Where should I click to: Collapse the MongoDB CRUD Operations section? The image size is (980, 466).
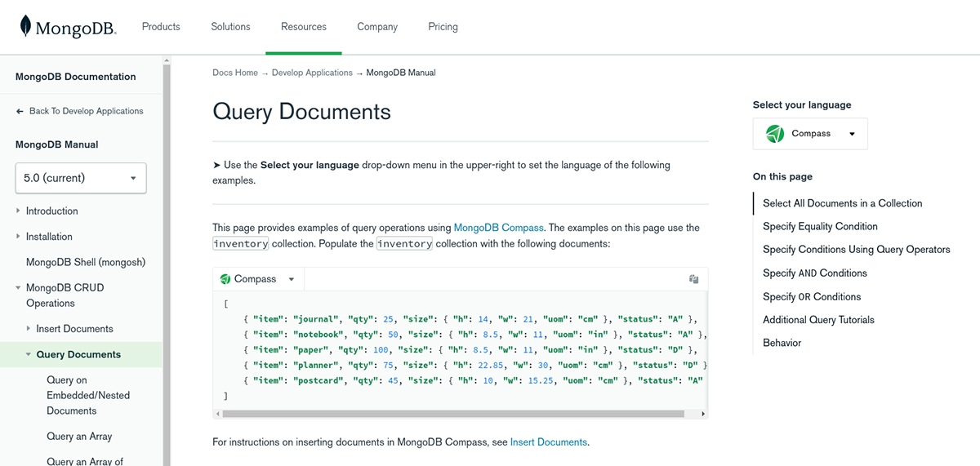tap(19, 288)
